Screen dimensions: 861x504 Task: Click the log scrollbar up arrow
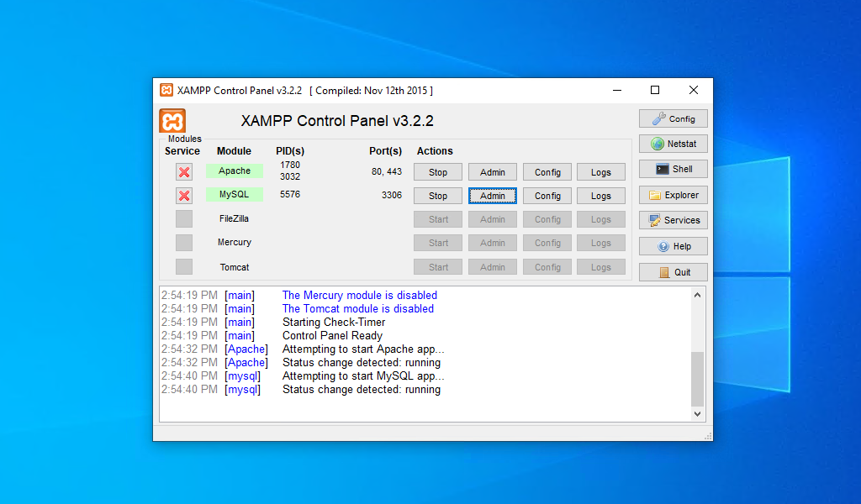click(x=697, y=295)
